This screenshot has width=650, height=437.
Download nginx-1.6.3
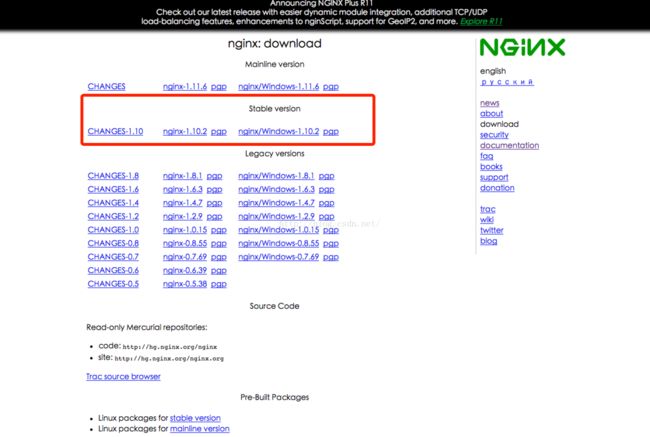[x=182, y=189]
